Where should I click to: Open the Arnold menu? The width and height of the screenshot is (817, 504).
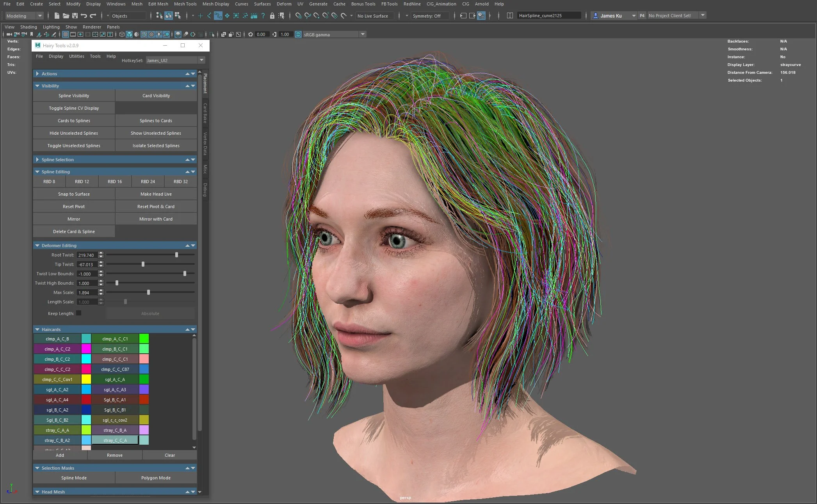pyautogui.click(x=482, y=4)
